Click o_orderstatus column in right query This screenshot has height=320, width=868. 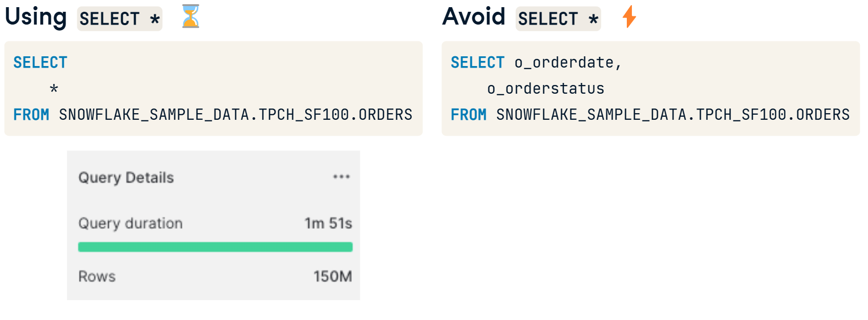coord(546,89)
